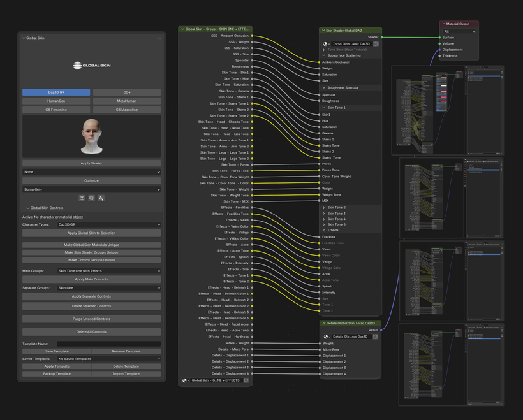Click Make Global Skin Materials Unique
This screenshot has width=523, height=420.
point(91,245)
